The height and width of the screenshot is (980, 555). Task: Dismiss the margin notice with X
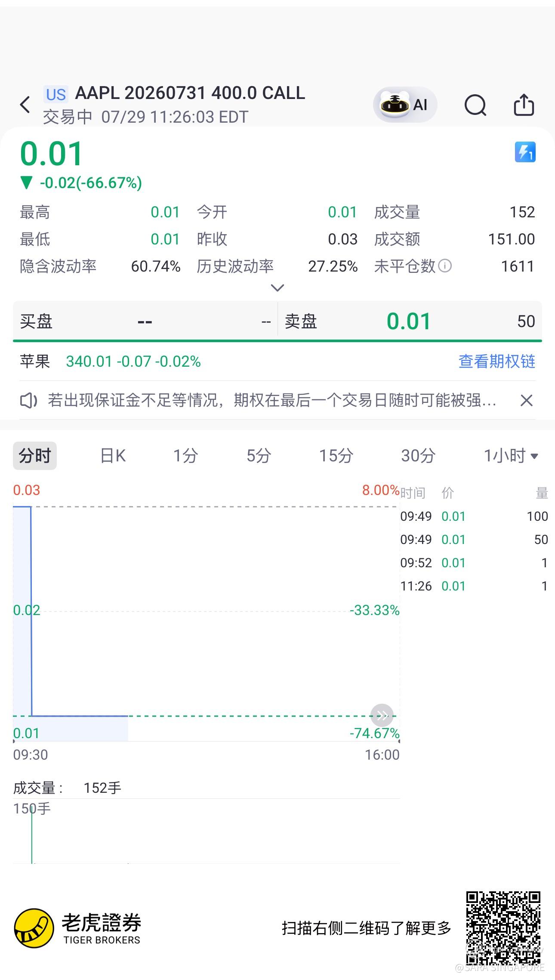pos(527,401)
